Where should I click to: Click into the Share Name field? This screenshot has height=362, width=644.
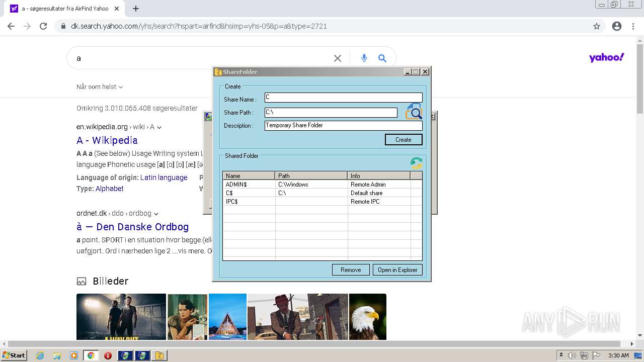[x=344, y=98]
